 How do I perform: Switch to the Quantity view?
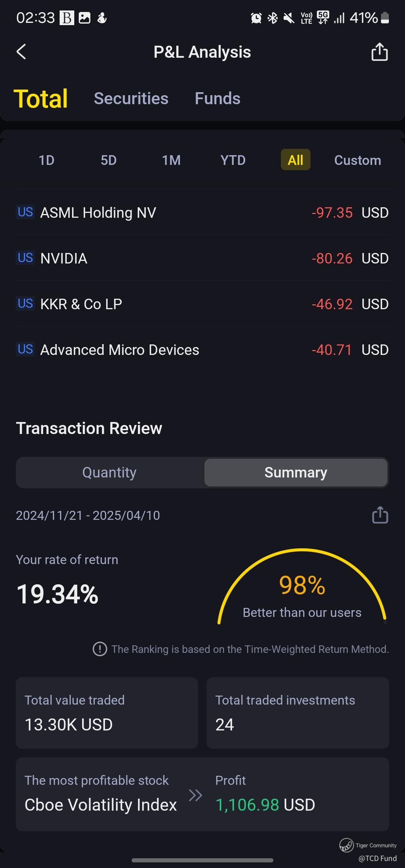pyautogui.click(x=109, y=472)
